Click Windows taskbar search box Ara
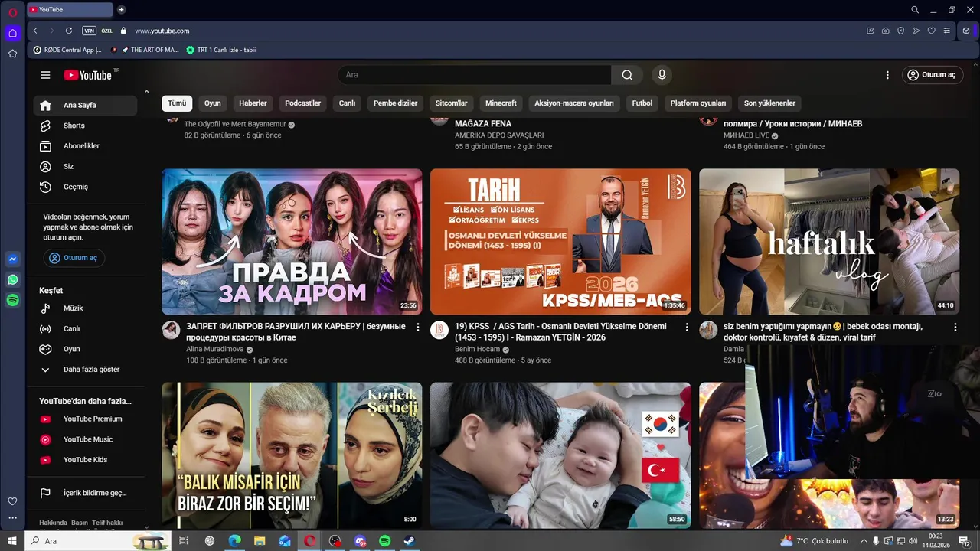 tap(97, 541)
